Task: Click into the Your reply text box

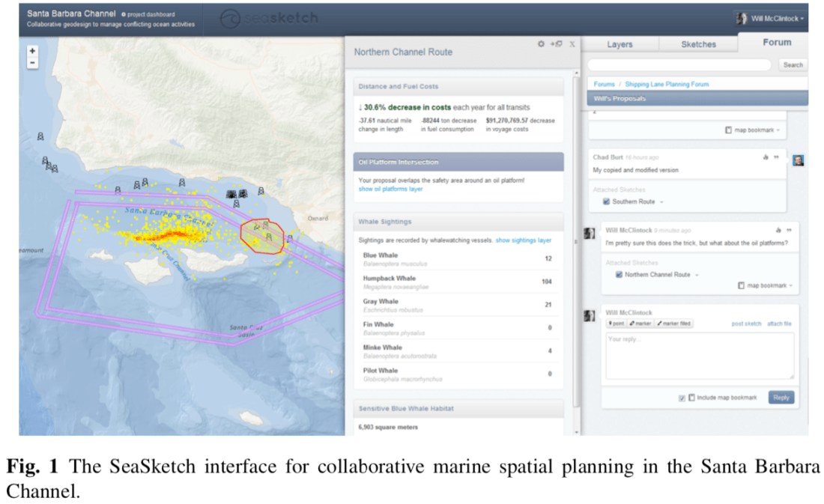Action: 700,356
